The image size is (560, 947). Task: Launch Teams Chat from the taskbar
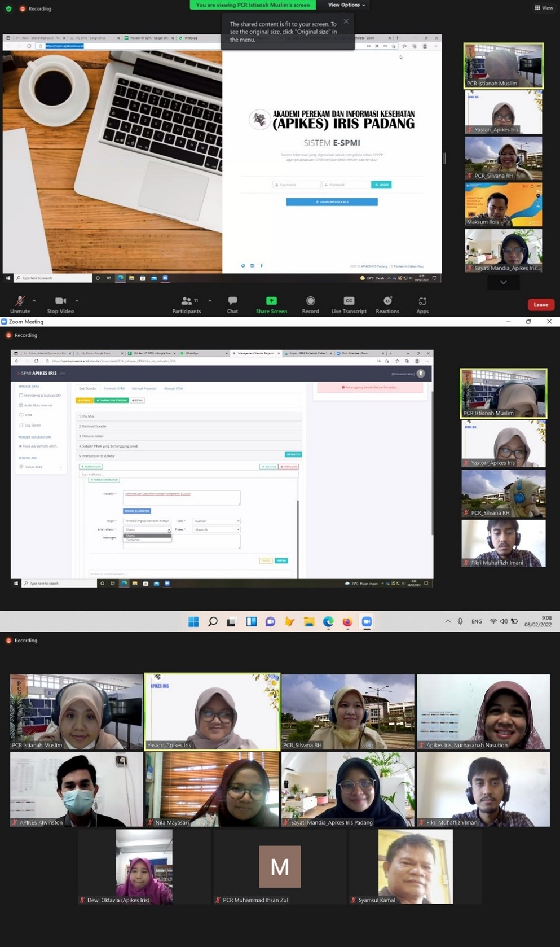click(270, 621)
